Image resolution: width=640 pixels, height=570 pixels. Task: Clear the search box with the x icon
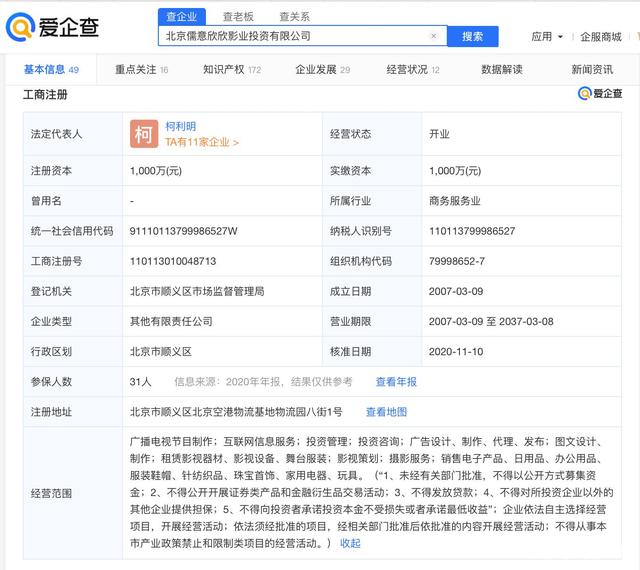click(x=433, y=36)
